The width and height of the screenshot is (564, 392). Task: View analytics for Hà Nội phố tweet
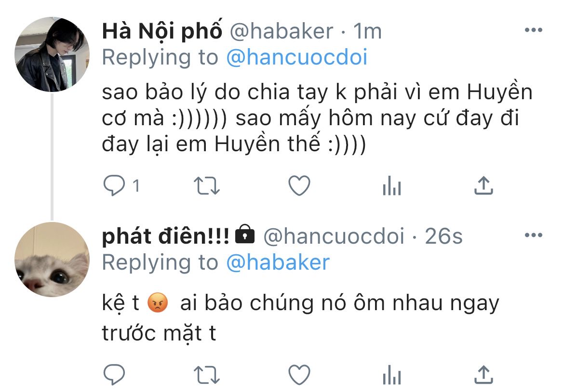pos(392,185)
